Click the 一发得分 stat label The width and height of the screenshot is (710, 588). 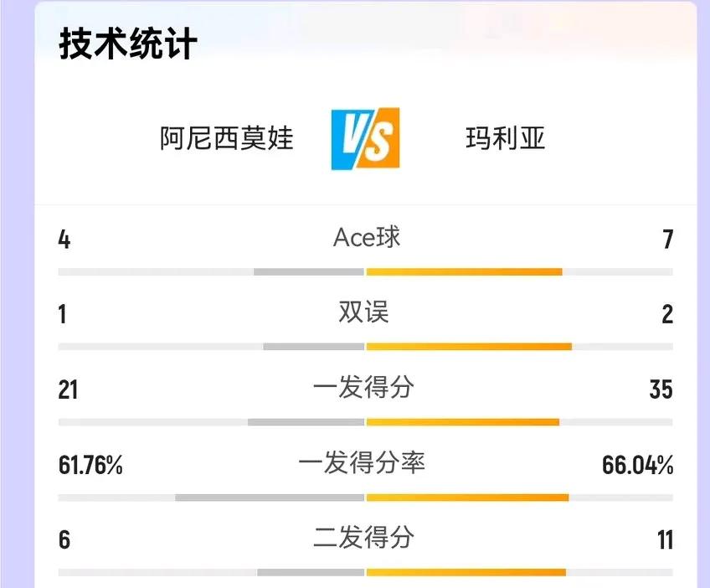[x=363, y=387]
